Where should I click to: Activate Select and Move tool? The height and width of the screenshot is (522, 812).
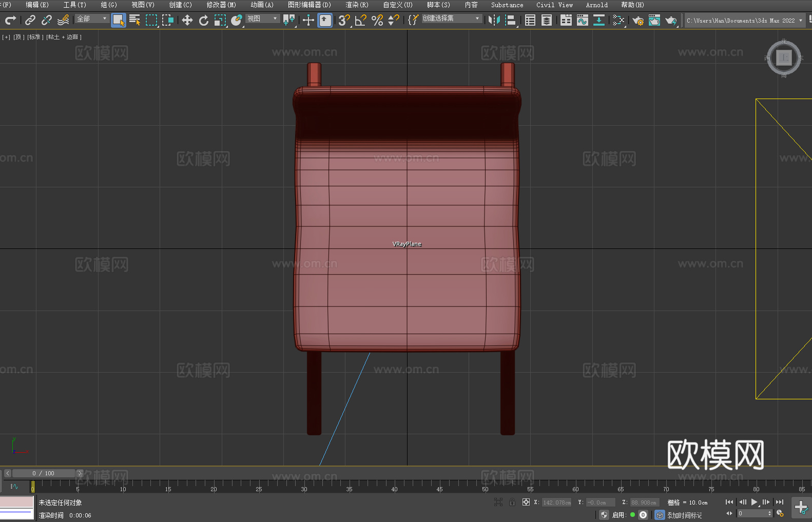click(187, 20)
